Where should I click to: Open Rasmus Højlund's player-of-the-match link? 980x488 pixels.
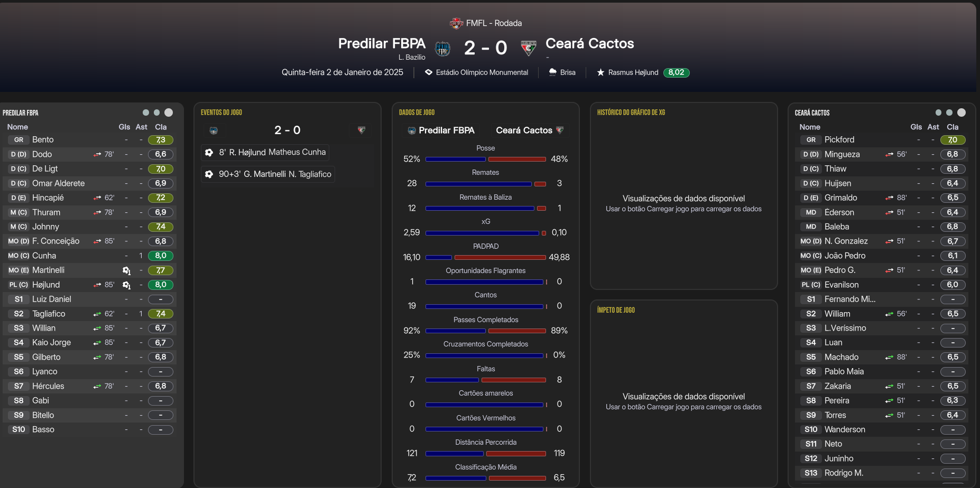tap(633, 72)
